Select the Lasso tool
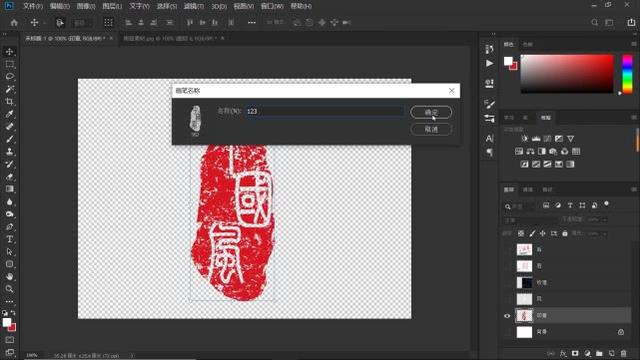Viewport: 640px width, 360px height. (x=9, y=77)
